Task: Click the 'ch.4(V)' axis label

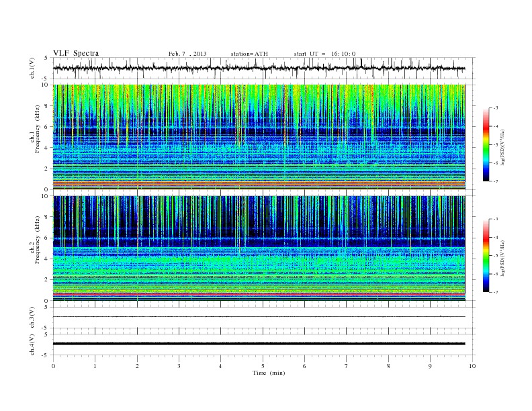Action: (x=32, y=345)
